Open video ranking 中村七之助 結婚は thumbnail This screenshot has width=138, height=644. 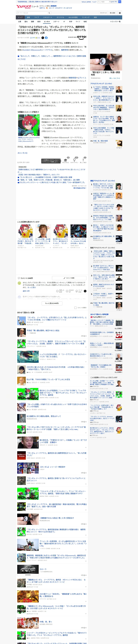pos(119,254)
